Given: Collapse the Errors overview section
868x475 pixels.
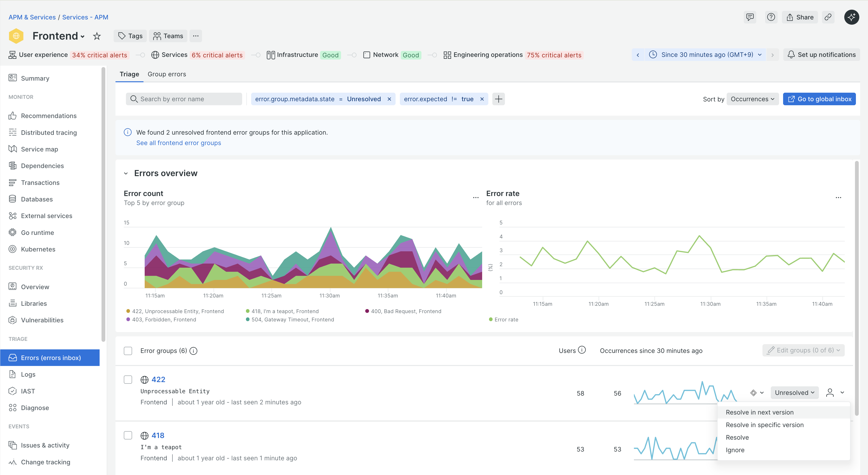Looking at the screenshot, I should coord(126,174).
